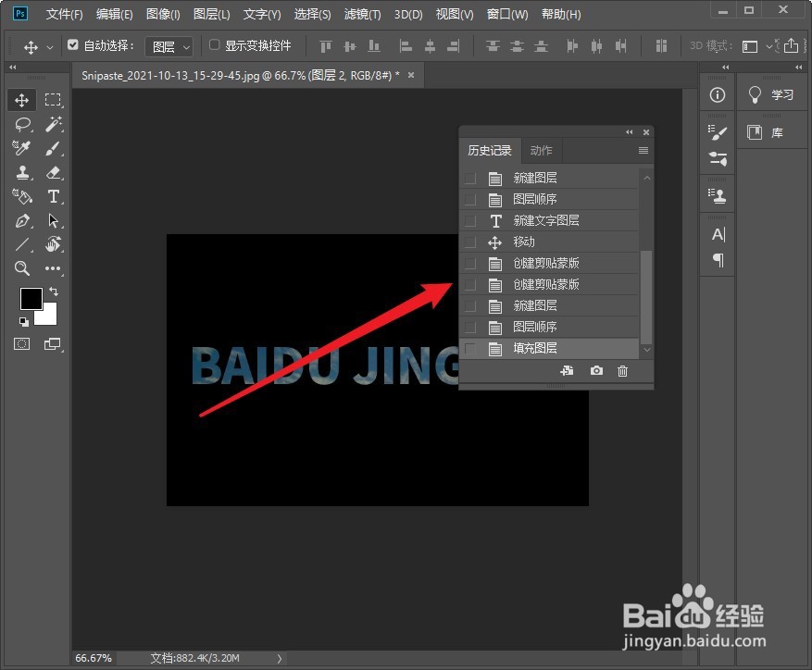Reset to default foreground and background colors
The image size is (812, 670).
[24, 321]
